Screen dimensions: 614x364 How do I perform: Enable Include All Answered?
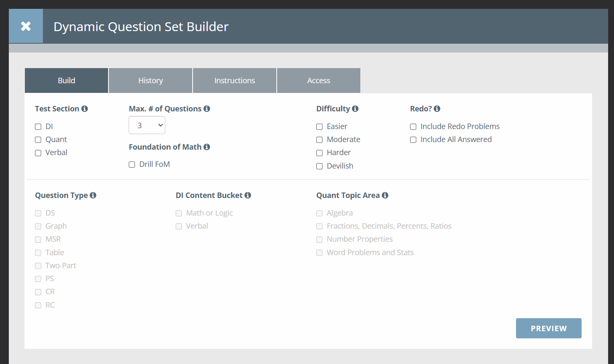(x=413, y=140)
